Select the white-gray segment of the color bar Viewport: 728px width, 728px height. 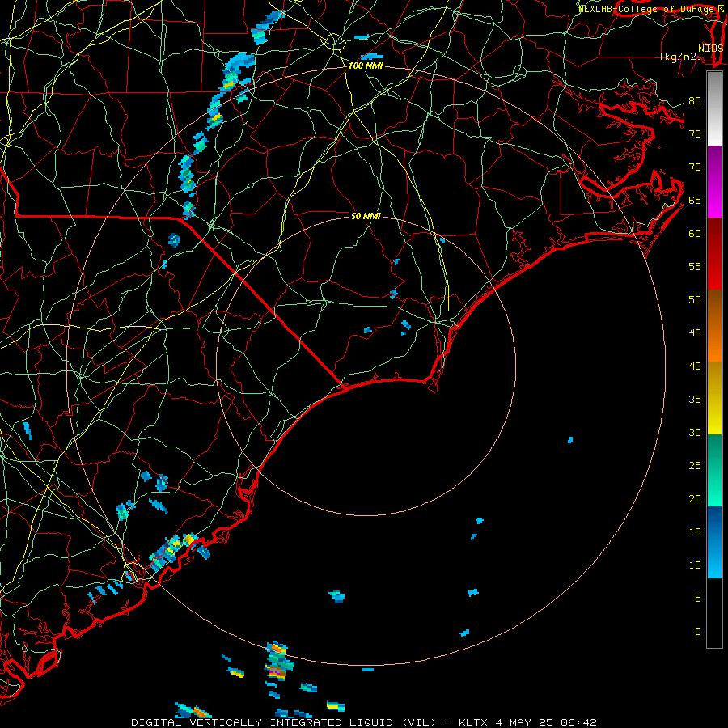pos(714,108)
